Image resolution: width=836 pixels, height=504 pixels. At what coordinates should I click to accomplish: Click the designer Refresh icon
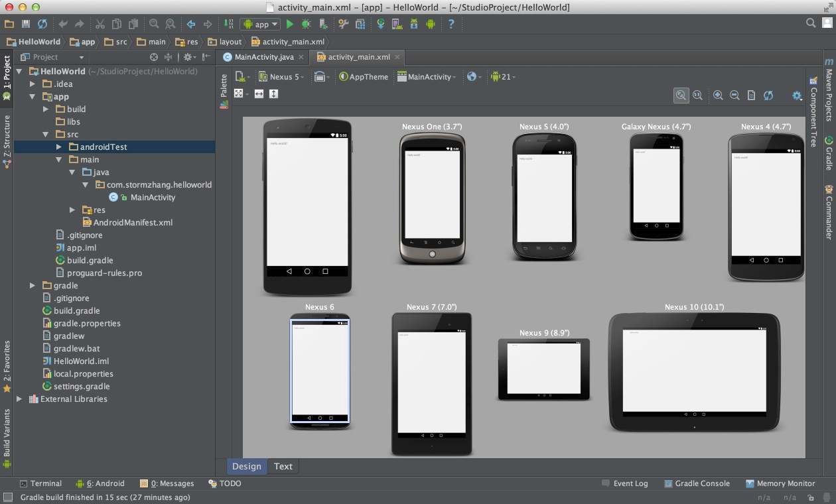(768, 95)
